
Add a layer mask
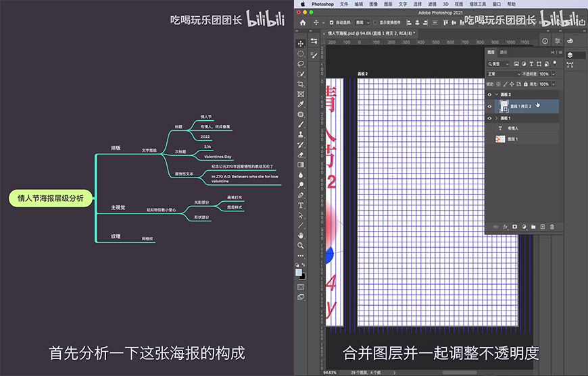click(514, 227)
